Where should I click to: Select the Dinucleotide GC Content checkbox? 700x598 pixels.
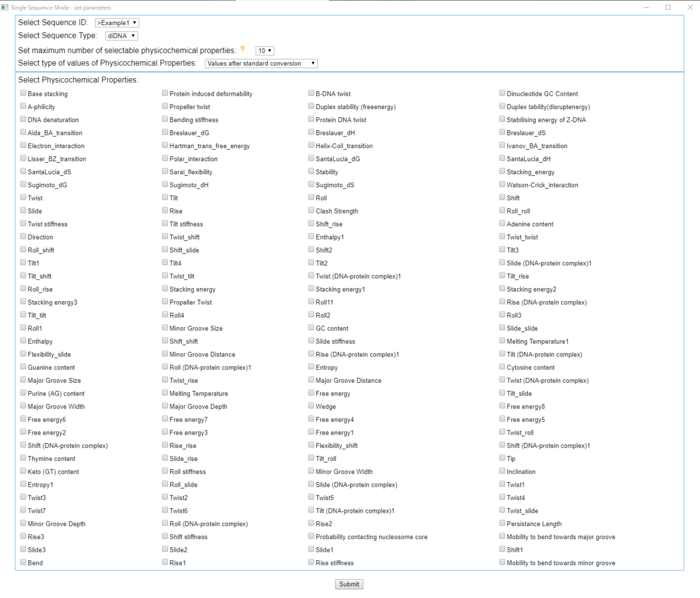502,93
